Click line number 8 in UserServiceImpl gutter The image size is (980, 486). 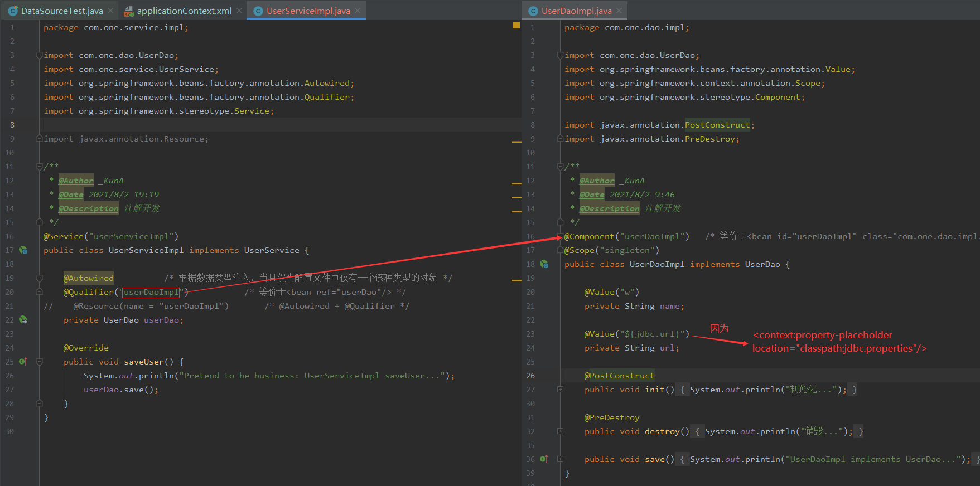(x=12, y=125)
